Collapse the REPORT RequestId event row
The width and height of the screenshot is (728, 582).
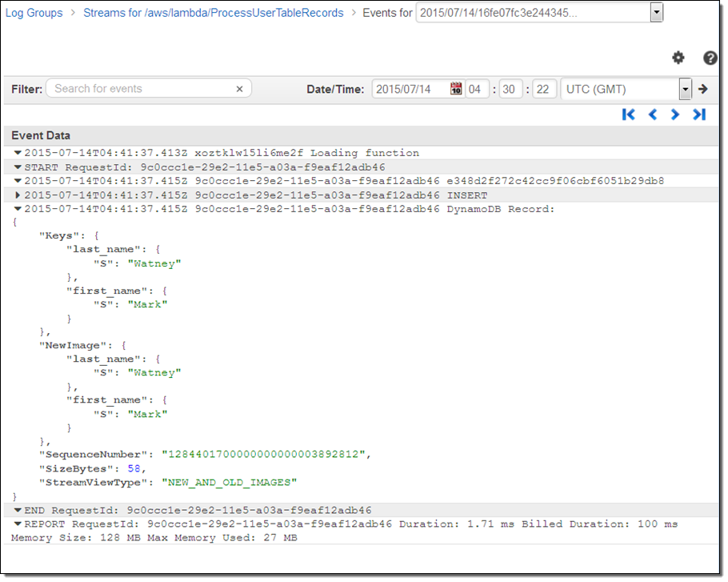pos(18,524)
